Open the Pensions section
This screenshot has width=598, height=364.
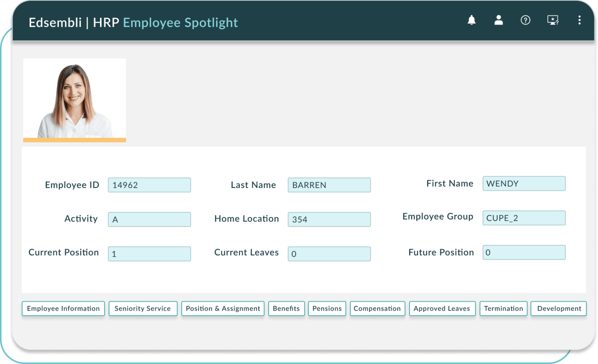coord(327,308)
